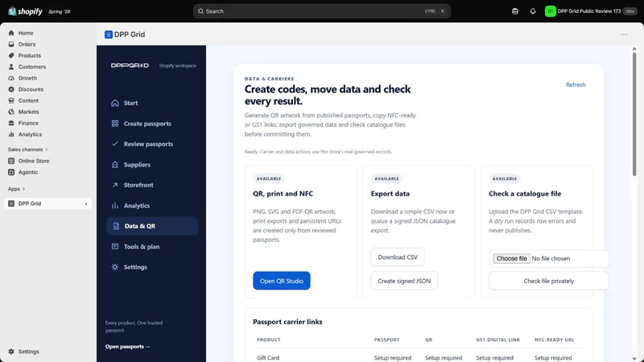Click the Download CSV button
Image resolution: width=644 pixels, height=362 pixels.
tap(398, 257)
